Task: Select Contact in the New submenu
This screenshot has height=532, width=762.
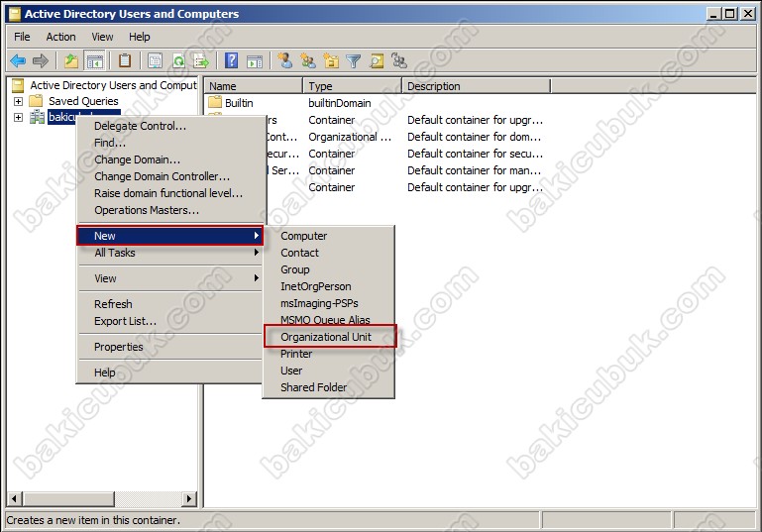Action: point(329,253)
